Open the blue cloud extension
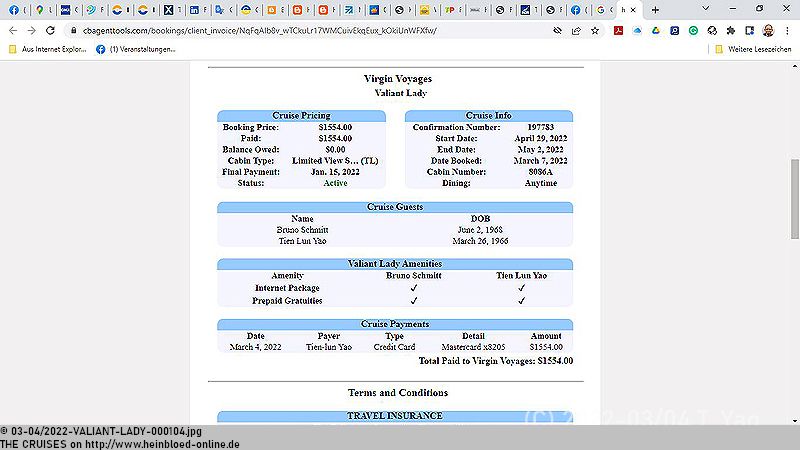The image size is (800, 450). [637, 31]
